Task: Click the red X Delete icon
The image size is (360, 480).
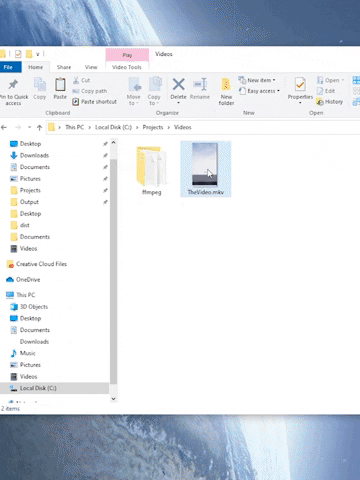Action: click(179, 84)
